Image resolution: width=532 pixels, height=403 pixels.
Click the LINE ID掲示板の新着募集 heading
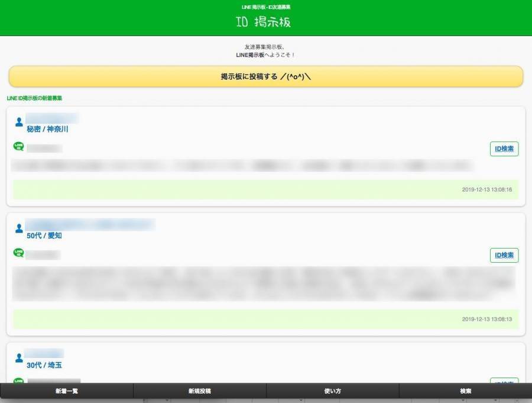coord(34,98)
